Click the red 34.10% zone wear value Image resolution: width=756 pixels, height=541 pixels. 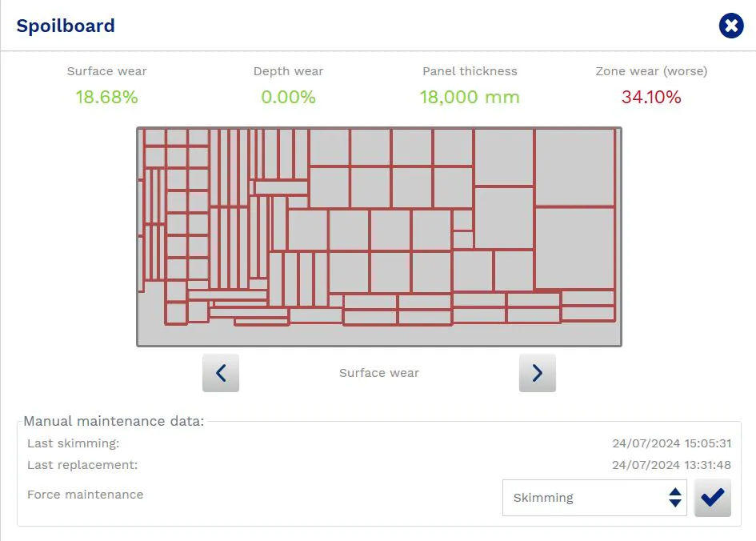(x=651, y=98)
